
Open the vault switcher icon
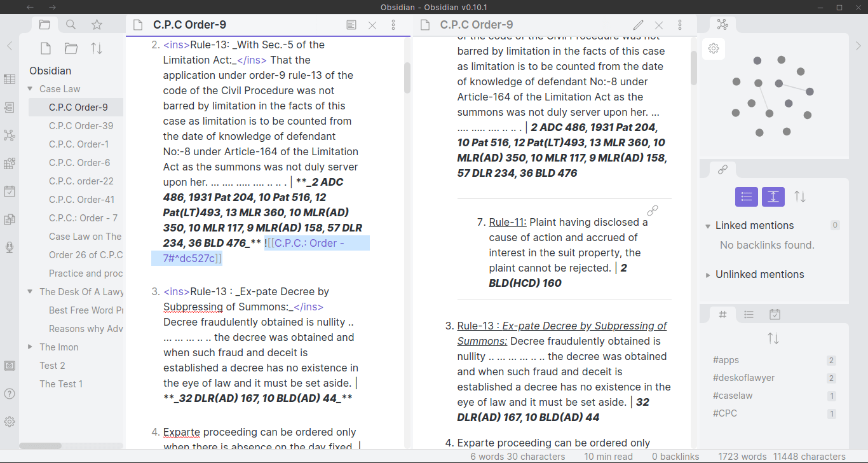coord(10,366)
